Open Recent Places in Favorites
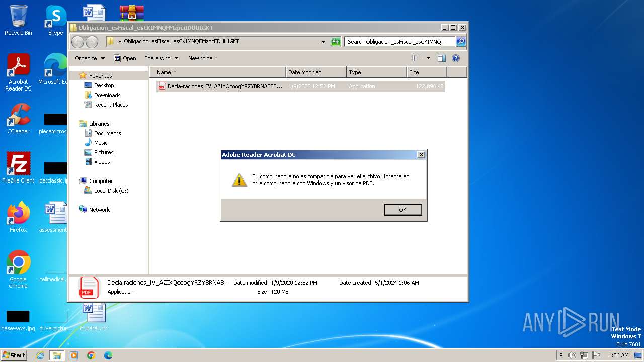 (x=111, y=105)
